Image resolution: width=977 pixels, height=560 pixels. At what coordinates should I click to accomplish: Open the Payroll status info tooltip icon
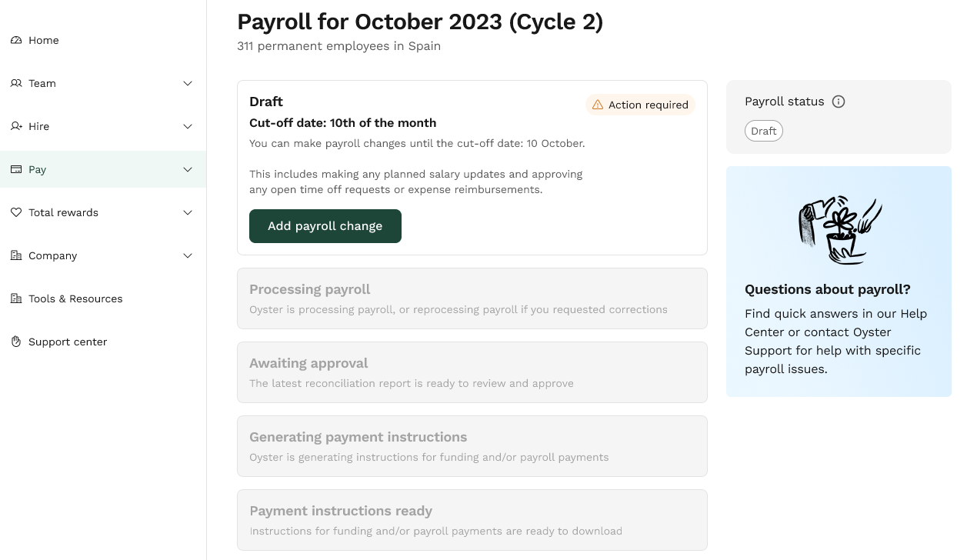pos(839,101)
